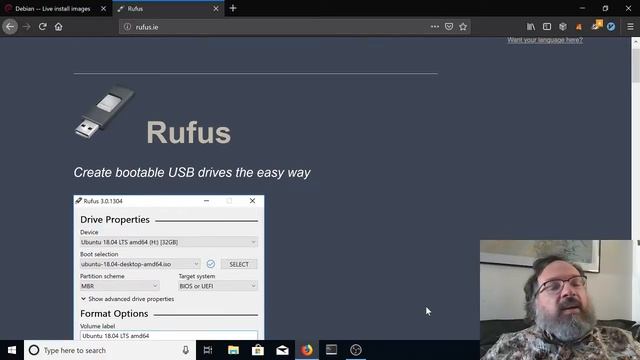Click the 'Type here to search' box
This screenshot has height=360, width=640.
[x=109, y=350]
